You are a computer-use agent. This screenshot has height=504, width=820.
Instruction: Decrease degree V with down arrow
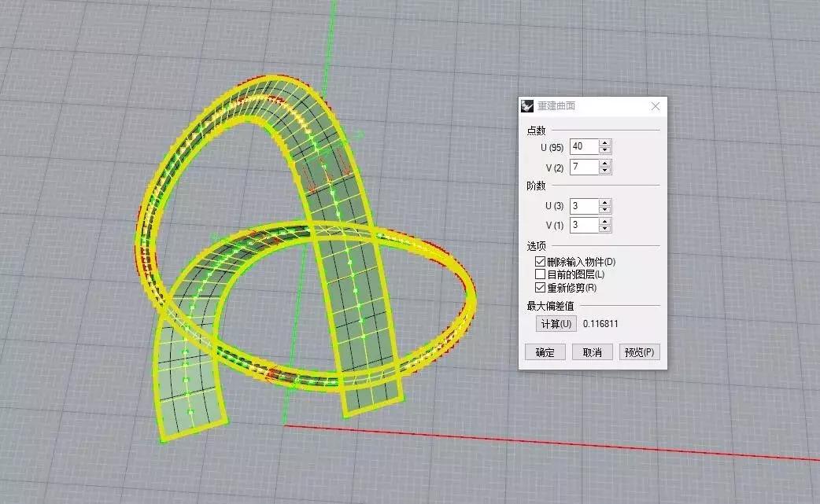point(604,229)
